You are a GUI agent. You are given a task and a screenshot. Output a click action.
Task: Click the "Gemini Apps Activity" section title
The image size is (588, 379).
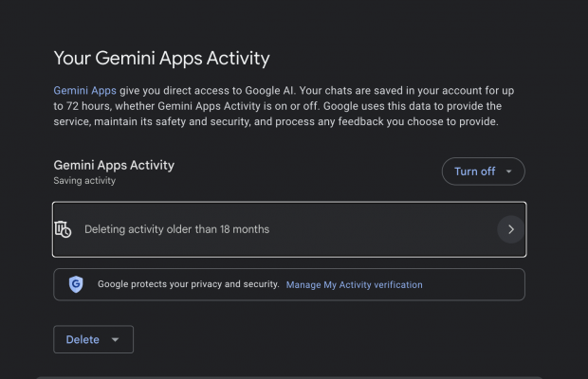tap(114, 165)
